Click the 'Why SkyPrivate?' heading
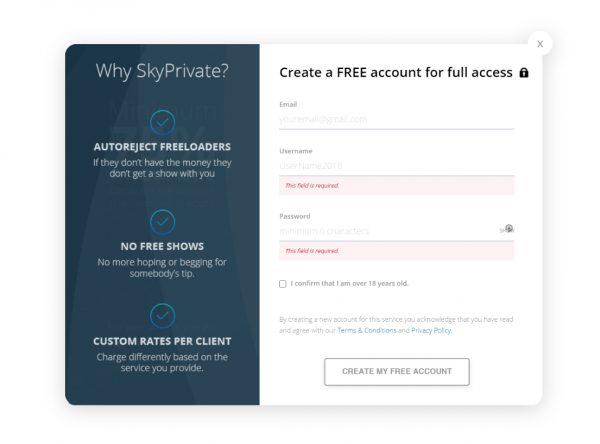 tap(162, 71)
